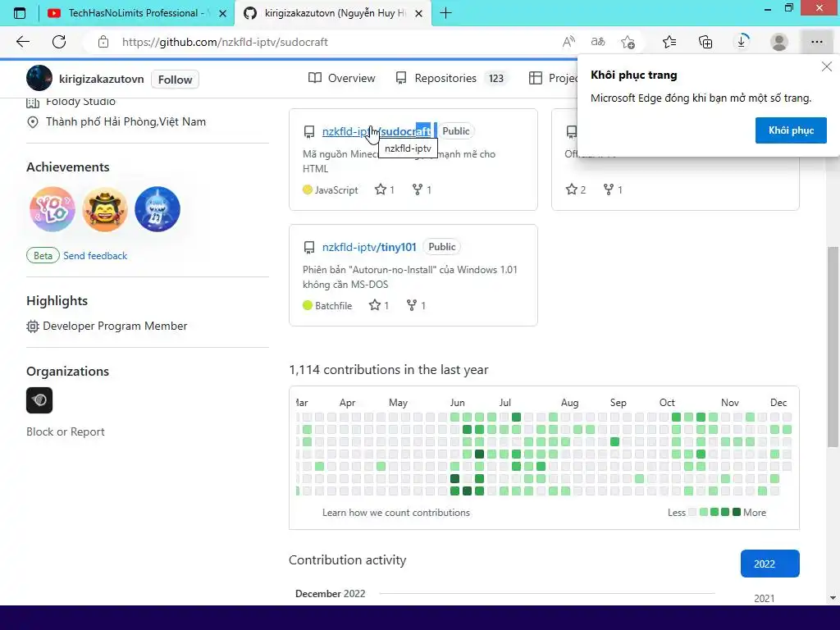Image resolution: width=840 pixels, height=630 pixels.
Task: Click the kirigizakazutovn profile avatar
Action: point(39,78)
